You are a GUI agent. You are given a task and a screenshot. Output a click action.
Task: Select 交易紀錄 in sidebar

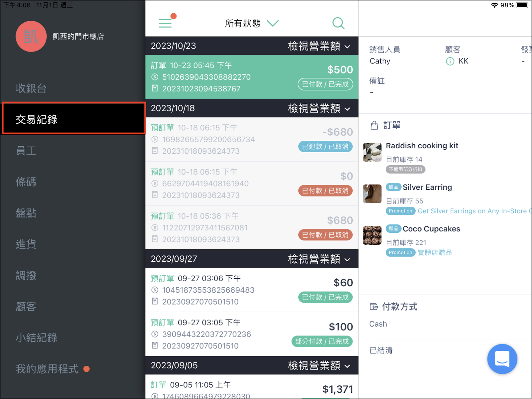pos(73,119)
